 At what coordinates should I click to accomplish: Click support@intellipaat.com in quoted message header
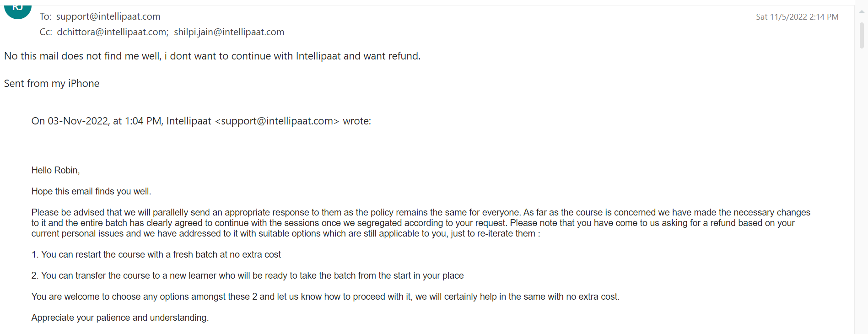pos(277,121)
